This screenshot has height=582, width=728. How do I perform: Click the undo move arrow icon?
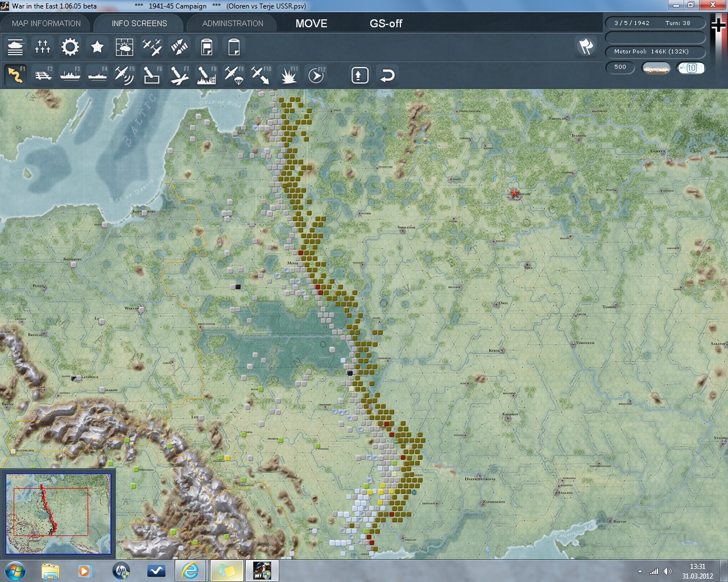click(x=387, y=75)
